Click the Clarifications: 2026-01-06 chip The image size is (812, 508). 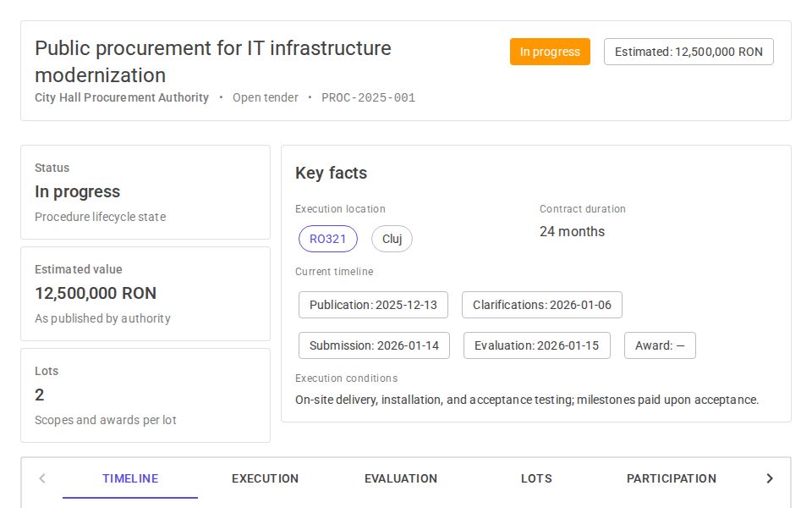tap(541, 305)
